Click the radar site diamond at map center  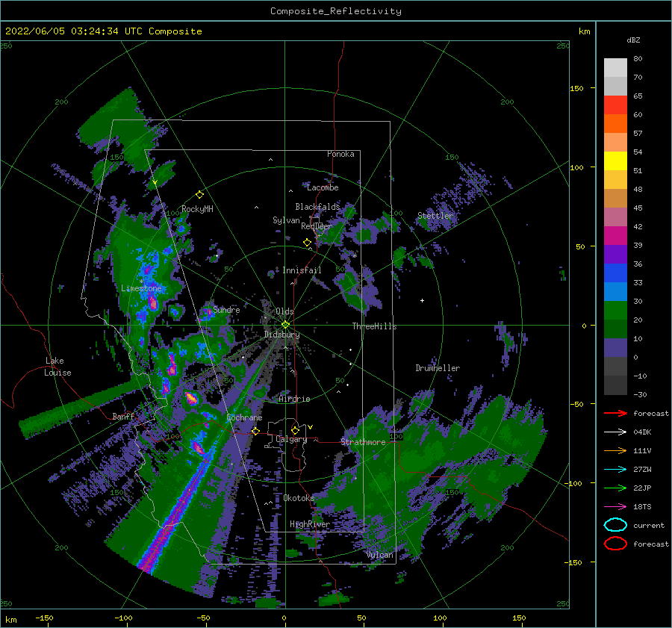coord(285,325)
